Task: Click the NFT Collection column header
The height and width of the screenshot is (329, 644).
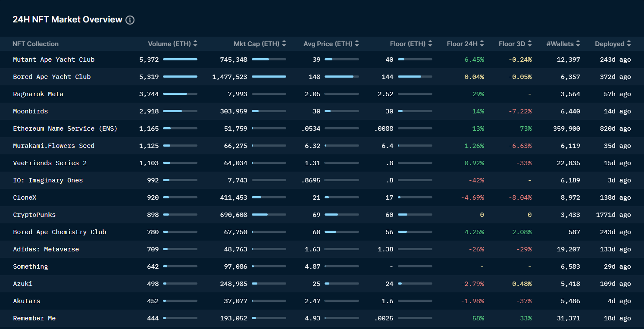Action: tap(35, 44)
